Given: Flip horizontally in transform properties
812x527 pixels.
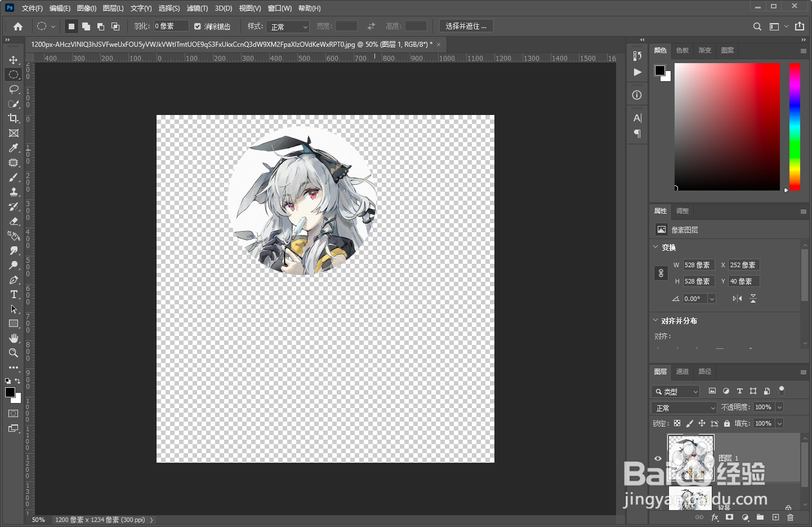Looking at the screenshot, I should [737, 299].
